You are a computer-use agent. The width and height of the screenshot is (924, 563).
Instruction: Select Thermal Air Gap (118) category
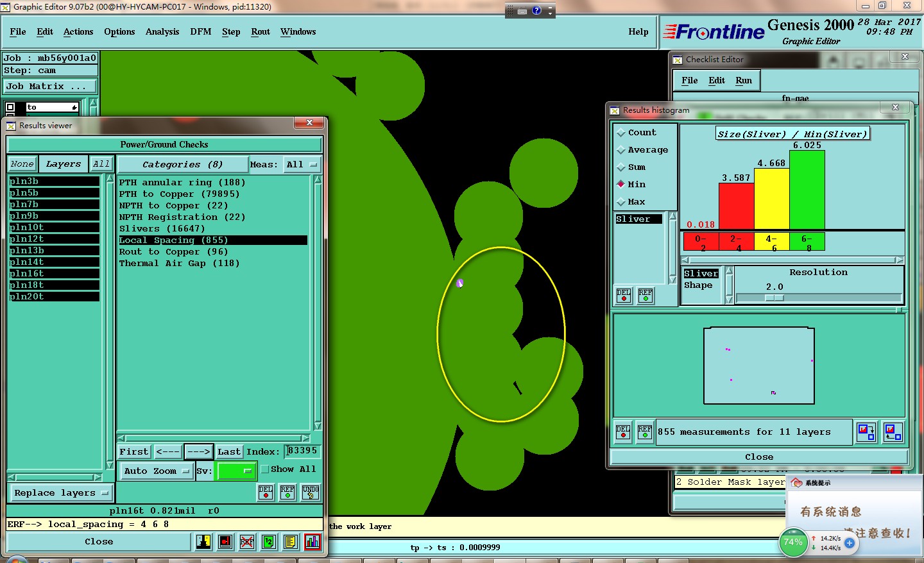coord(180,264)
